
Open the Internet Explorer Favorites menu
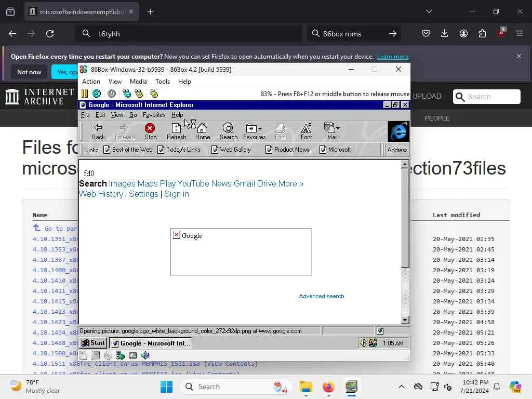pos(154,115)
